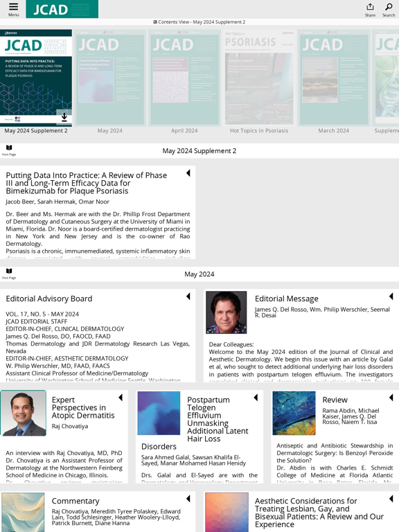Open Visit Page icon for May 2024 section
The image size is (399, 532).
click(9, 274)
